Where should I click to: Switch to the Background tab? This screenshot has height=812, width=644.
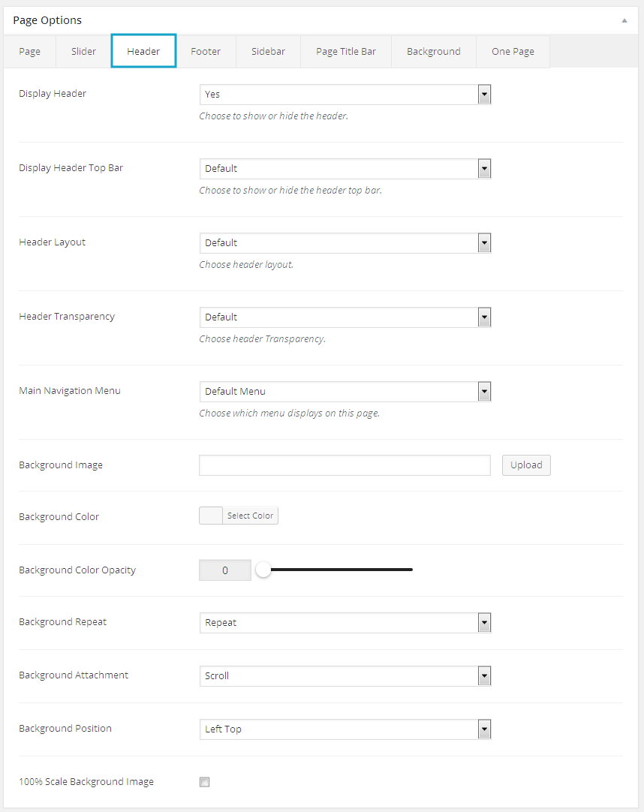point(434,52)
